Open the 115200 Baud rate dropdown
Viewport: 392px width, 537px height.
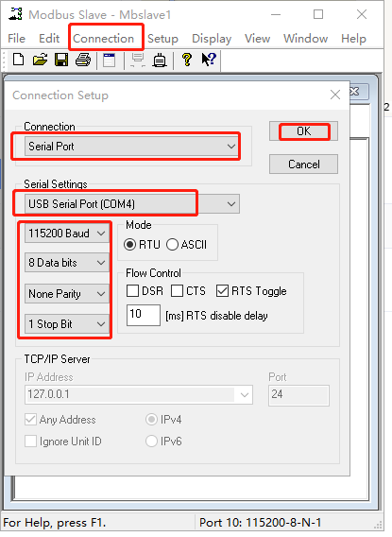67,234
